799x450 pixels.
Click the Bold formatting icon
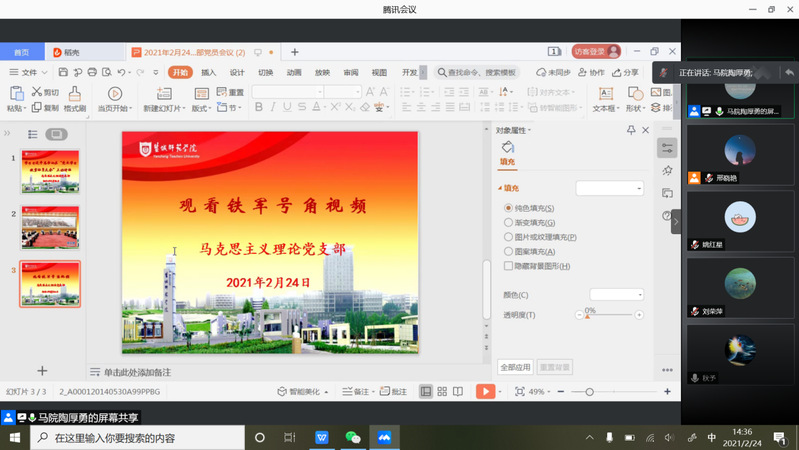point(259,108)
